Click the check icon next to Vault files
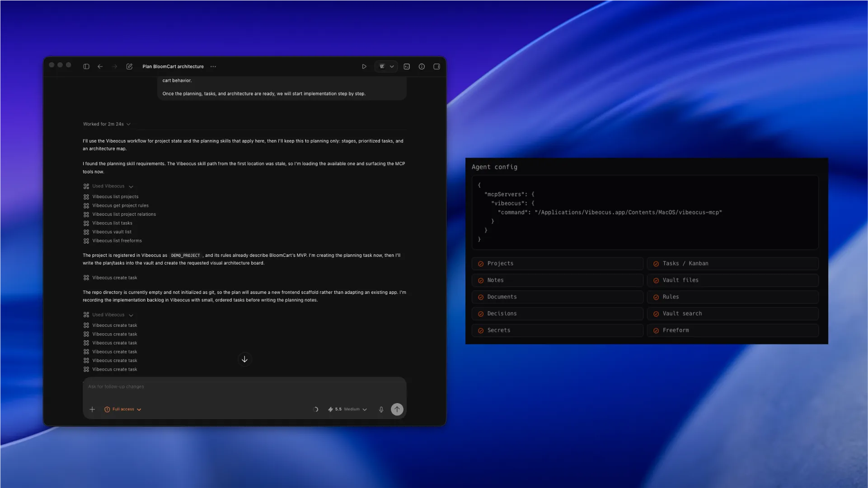Image resolution: width=868 pixels, height=488 pixels. [656, 281]
